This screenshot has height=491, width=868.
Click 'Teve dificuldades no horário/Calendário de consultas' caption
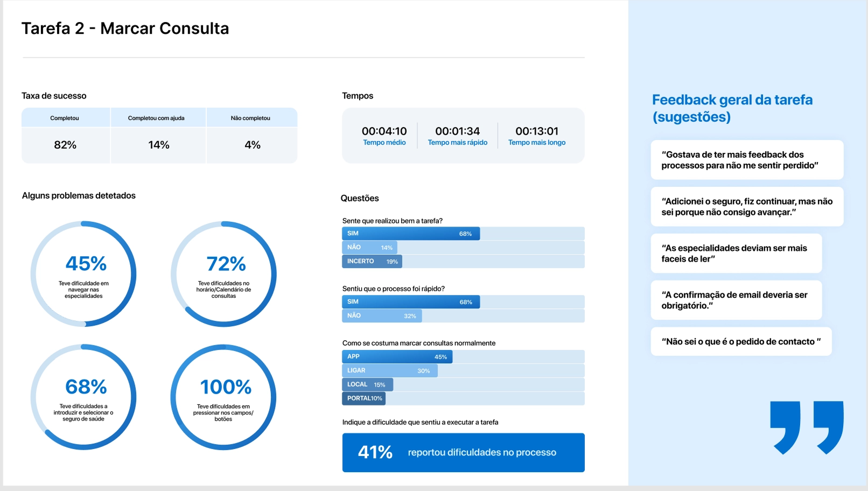click(223, 290)
